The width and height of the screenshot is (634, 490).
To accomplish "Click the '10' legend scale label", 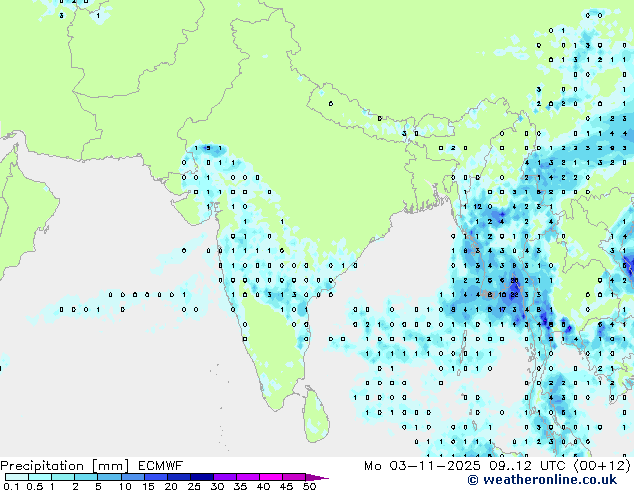I will [125, 486].
